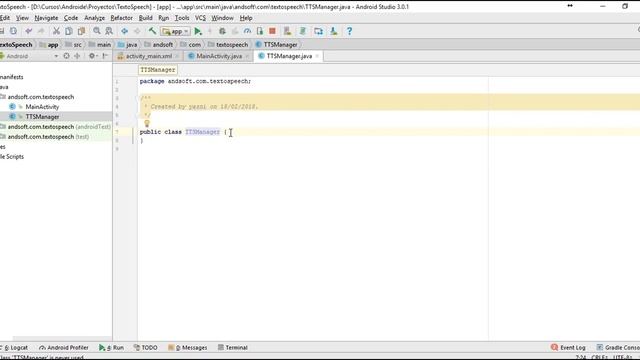
Task: Sync project with Gradle files icon
Action: 303,31
